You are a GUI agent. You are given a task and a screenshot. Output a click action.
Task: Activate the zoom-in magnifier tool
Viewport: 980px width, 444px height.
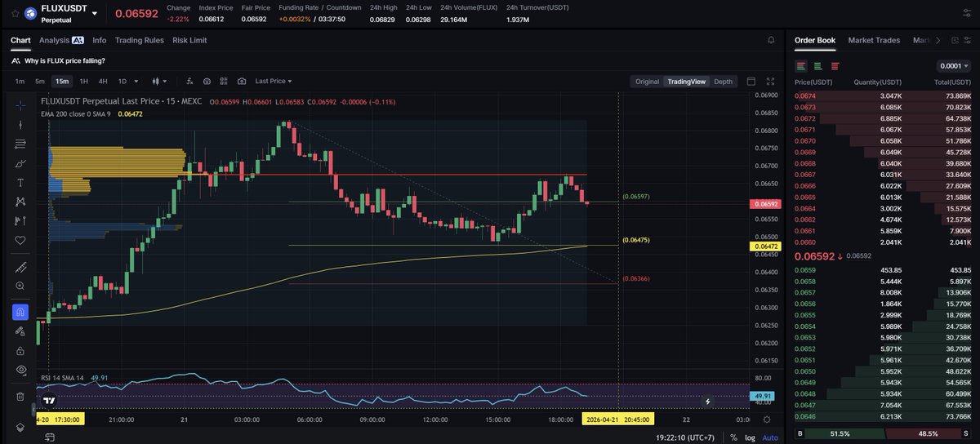(20, 286)
